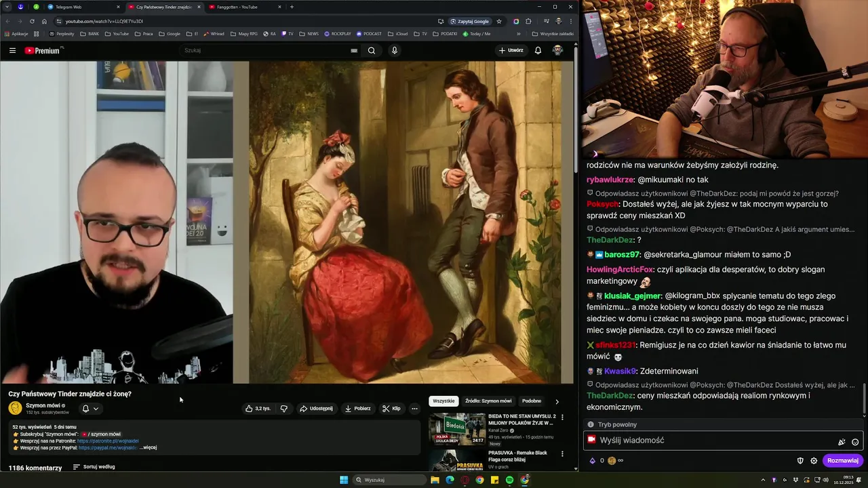The image size is (868, 488).
Task: Open the YouTube account avatar menu
Action: 557,50
